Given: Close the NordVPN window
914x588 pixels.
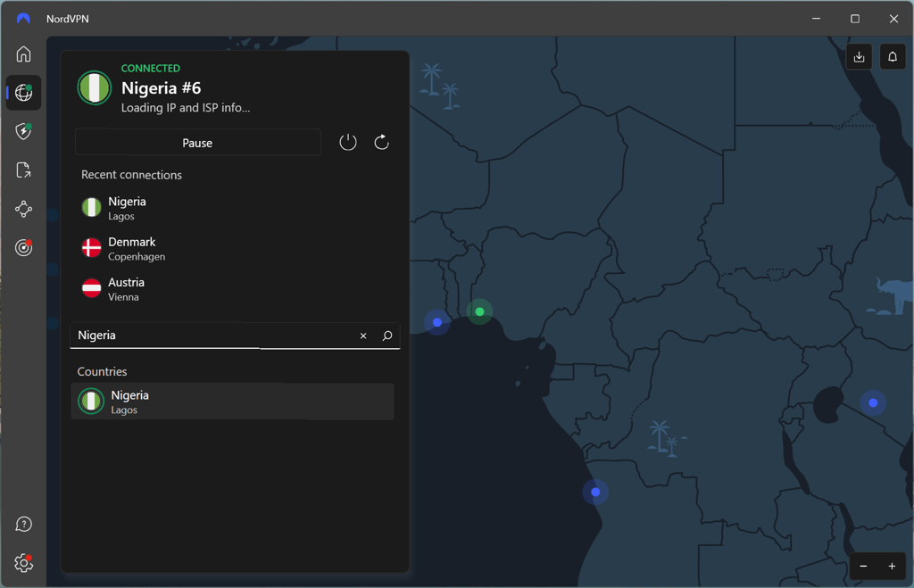Looking at the screenshot, I should [893, 19].
